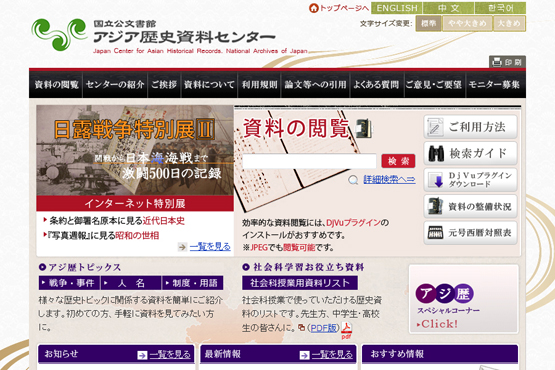Select the 戦争・事件 topic tab
555x370 pixels.
(69, 283)
